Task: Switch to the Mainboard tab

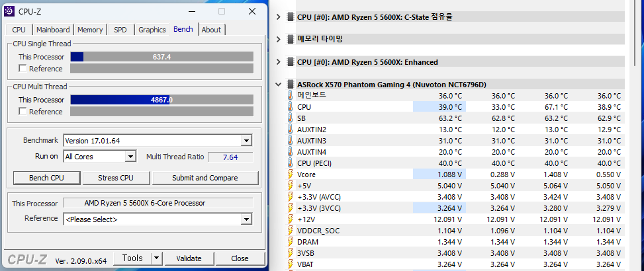Action: [53, 30]
